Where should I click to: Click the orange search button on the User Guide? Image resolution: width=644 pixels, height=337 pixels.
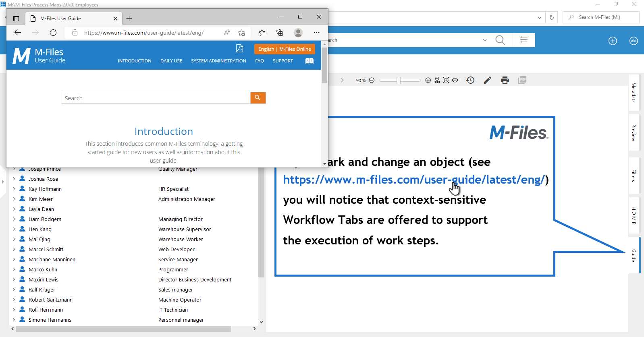[x=258, y=98]
